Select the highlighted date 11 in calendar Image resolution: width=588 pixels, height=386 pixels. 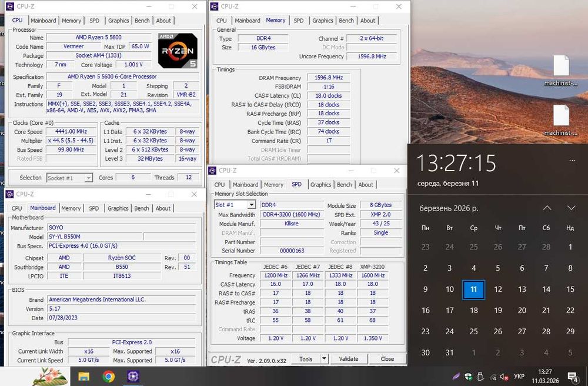(473, 289)
